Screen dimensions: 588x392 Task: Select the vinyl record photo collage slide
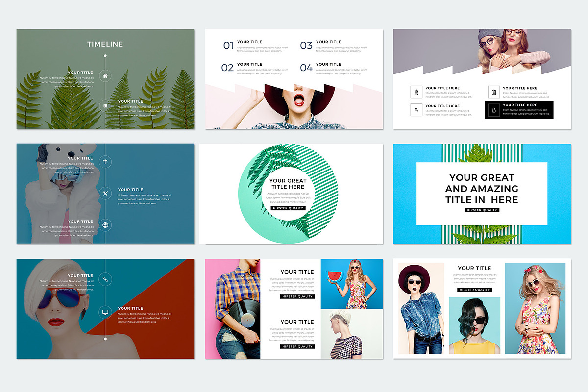click(x=294, y=309)
